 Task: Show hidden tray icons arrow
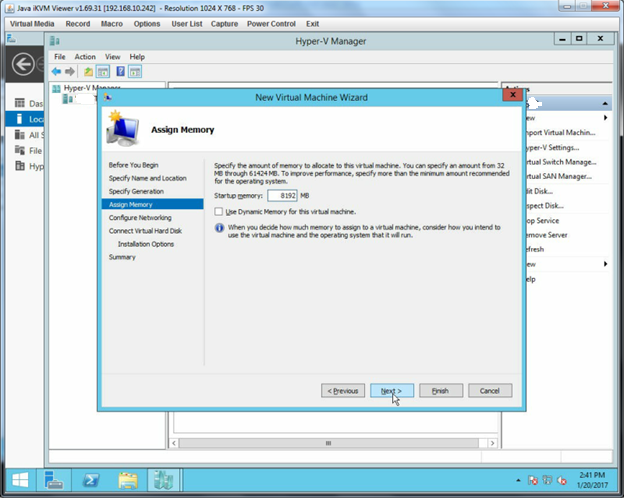tap(518, 480)
